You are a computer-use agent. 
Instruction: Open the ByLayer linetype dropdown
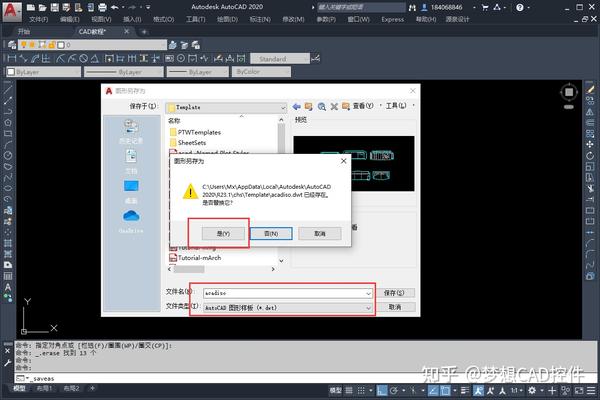pos(124,72)
